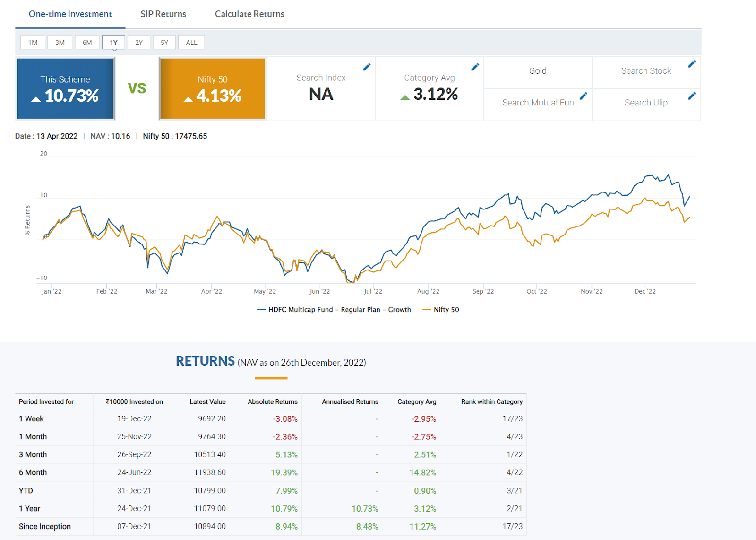The width and height of the screenshot is (756, 540).
Task: Click the Nifty 50 : 17475.65 readout
Action: tap(175, 136)
